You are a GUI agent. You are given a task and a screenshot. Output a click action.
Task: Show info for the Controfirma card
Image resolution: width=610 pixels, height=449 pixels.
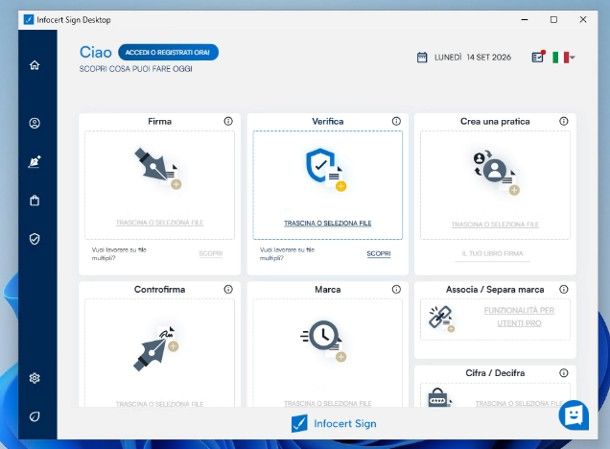pos(228,289)
